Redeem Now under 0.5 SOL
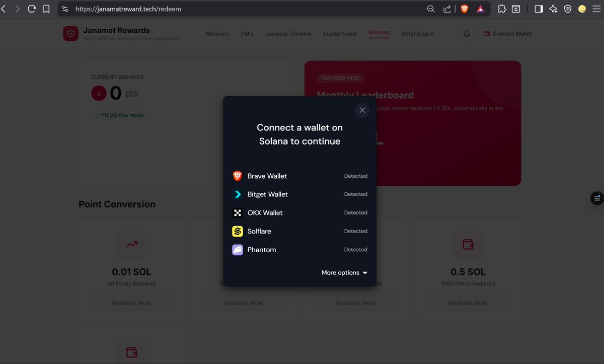The height and width of the screenshot is (364, 604). click(x=468, y=303)
